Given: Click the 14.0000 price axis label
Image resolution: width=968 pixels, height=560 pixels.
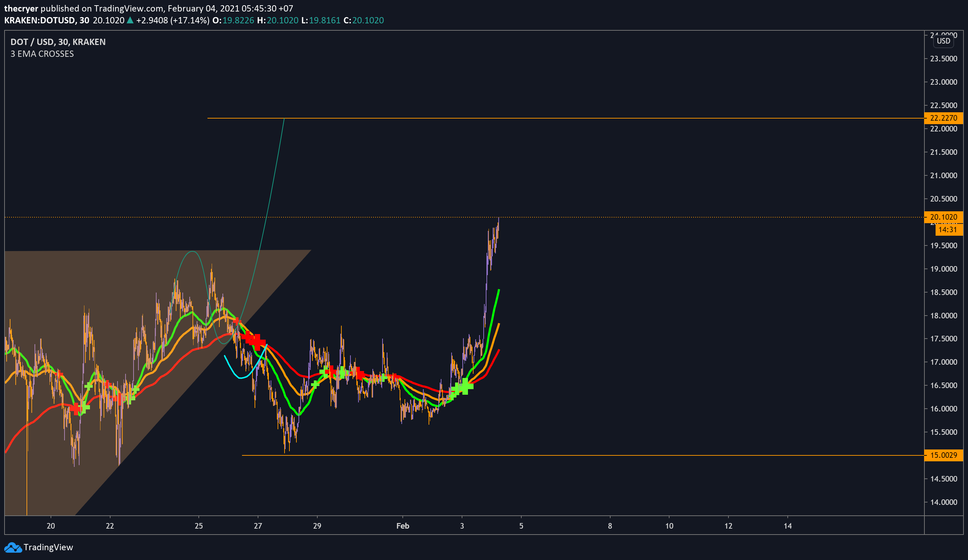Looking at the screenshot, I should pyautogui.click(x=943, y=502).
